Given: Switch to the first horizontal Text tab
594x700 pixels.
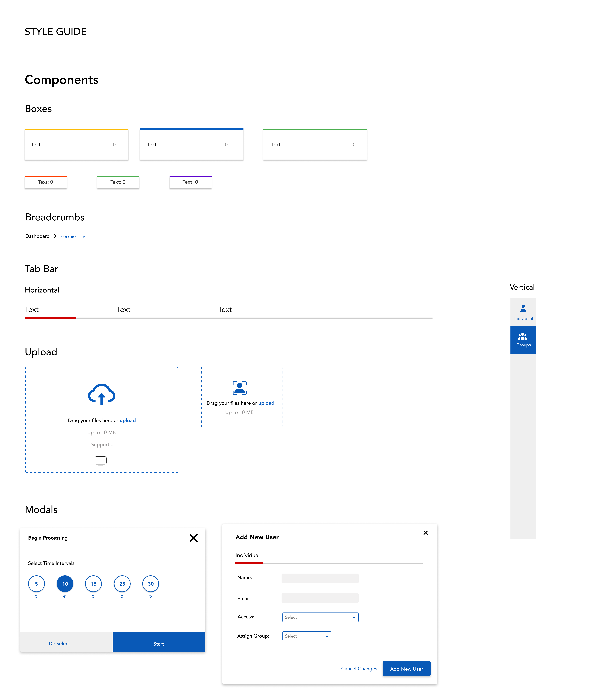Looking at the screenshot, I should tap(32, 310).
